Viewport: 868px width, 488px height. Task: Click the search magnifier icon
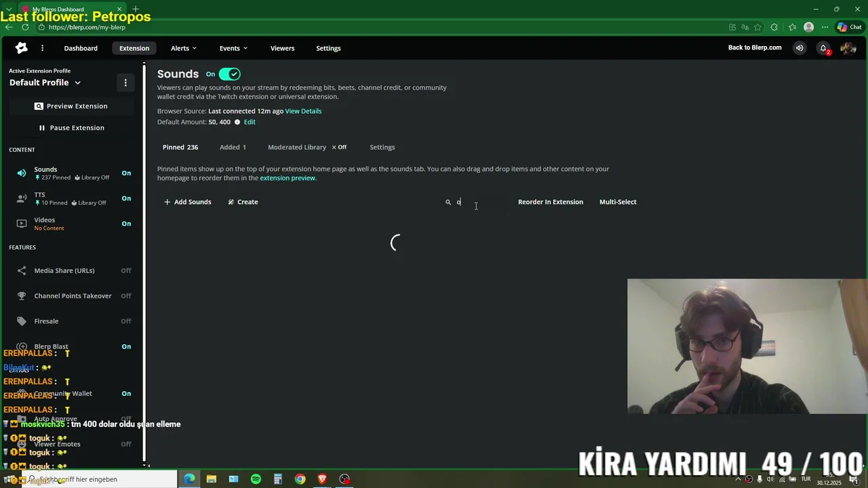[448, 202]
